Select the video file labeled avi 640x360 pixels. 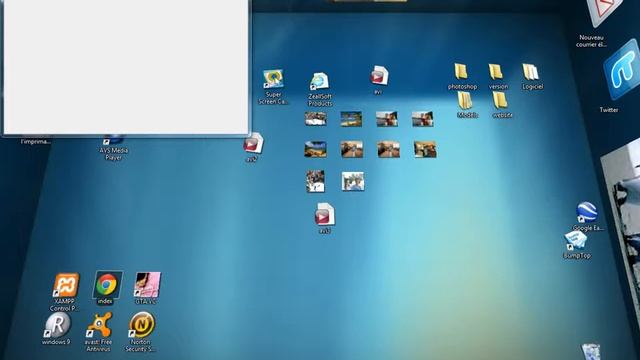(379, 76)
